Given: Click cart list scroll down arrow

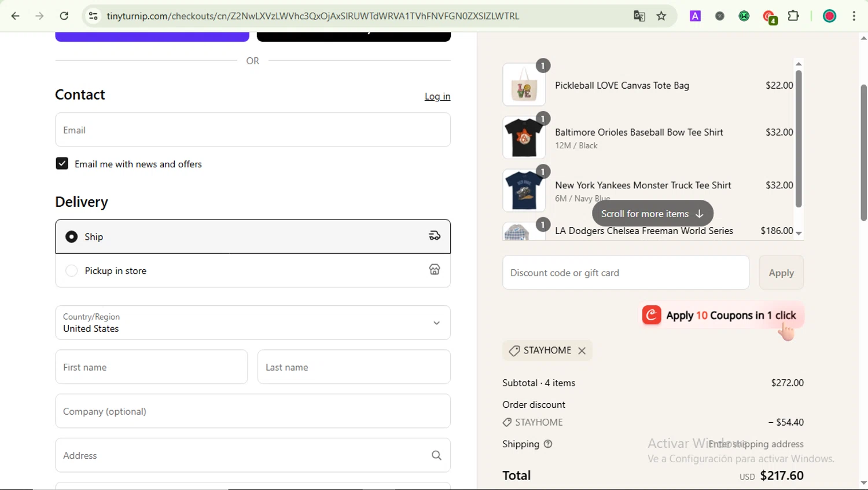Looking at the screenshot, I should tap(799, 233).
